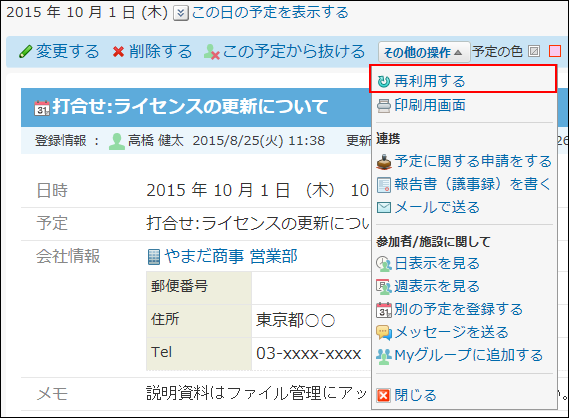This screenshot has height=418, width=569.
Task: Choose 週表示を見る menu entry
Action: [437, 287]
